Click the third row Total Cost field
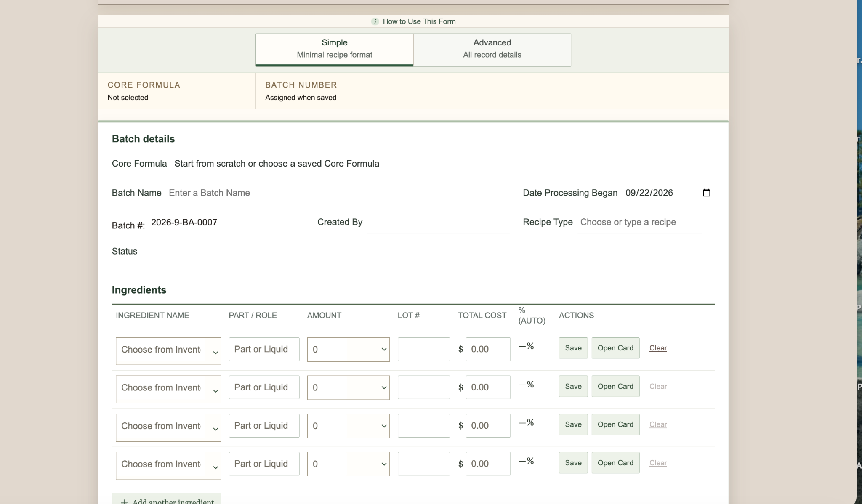This screenshot has width=862, height=504. coord(488,425)
